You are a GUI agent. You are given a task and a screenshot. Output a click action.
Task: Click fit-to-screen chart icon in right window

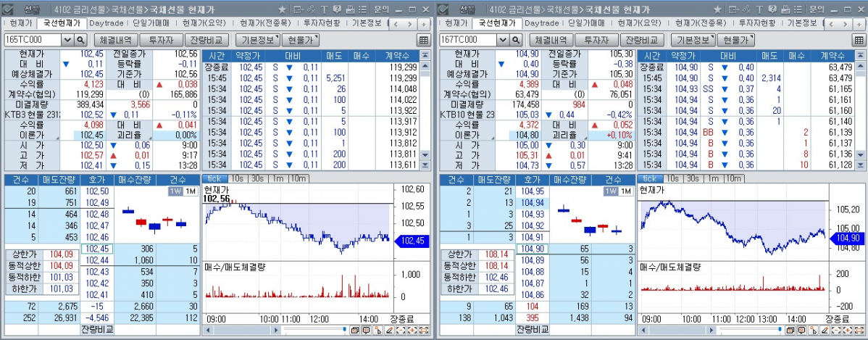pyautogui.click(x=859, y=330)
